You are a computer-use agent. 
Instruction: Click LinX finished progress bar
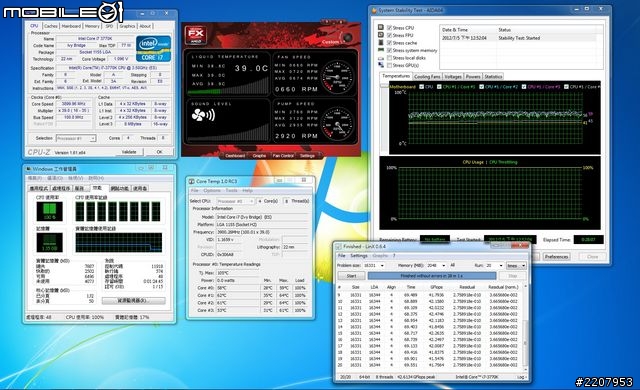coord(432,276)
